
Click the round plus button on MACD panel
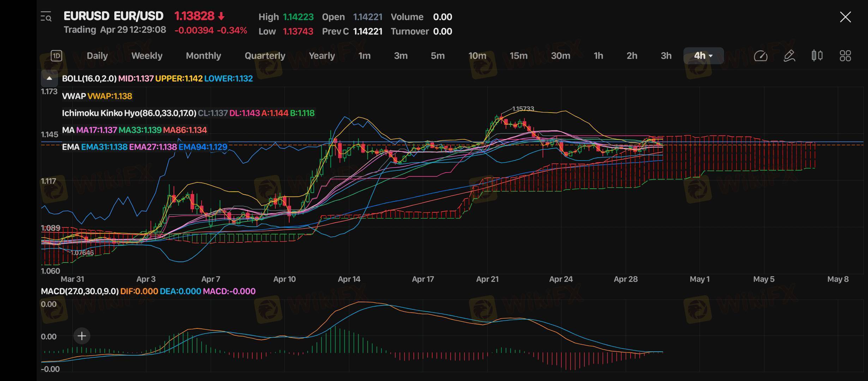tap(82, 336)
